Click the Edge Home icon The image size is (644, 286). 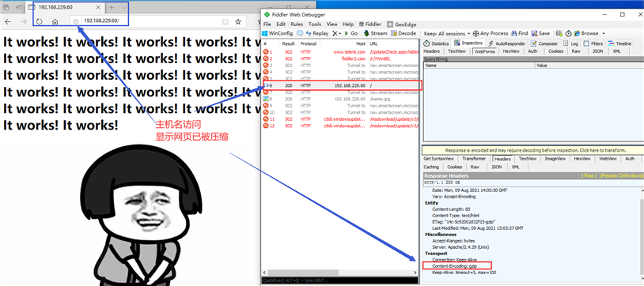(55, 22)
